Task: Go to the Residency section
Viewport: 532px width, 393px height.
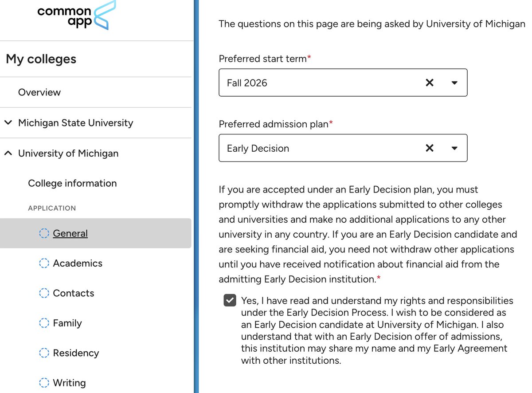Action: (76, 353)
